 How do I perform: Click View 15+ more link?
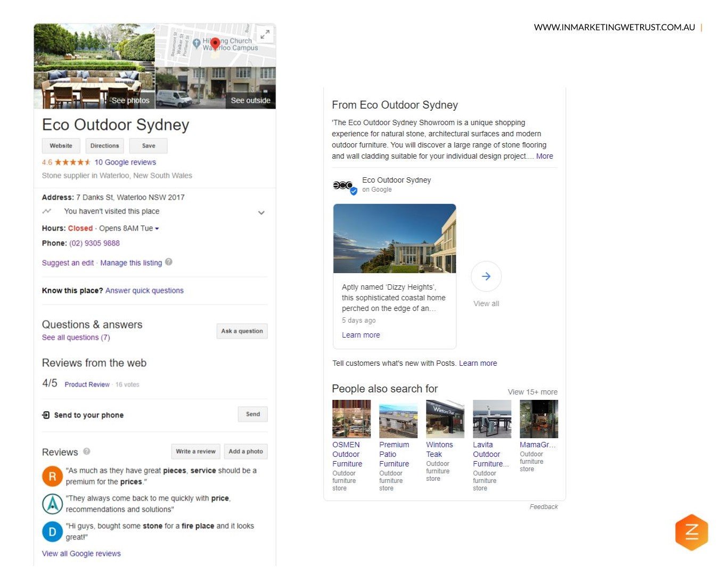(x=533, y=392)
